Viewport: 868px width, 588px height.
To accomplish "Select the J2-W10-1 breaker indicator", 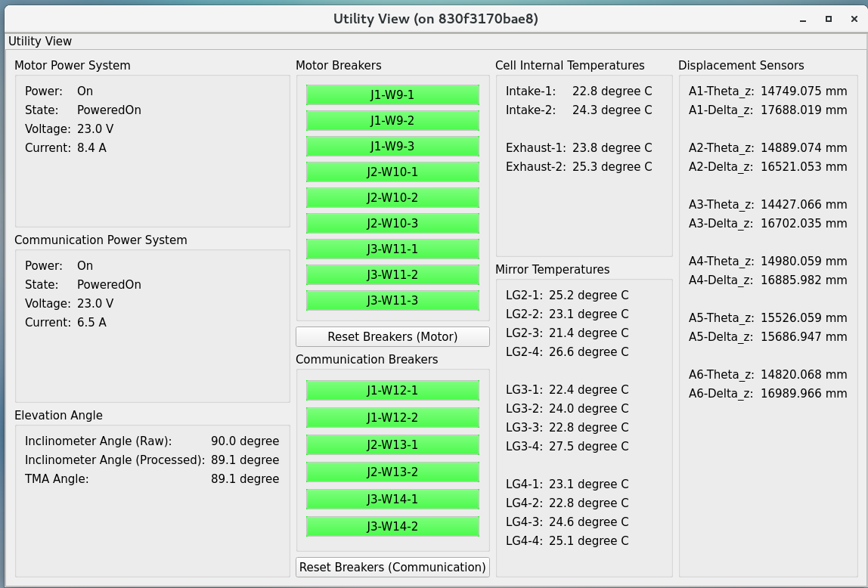I will (392, 172).
